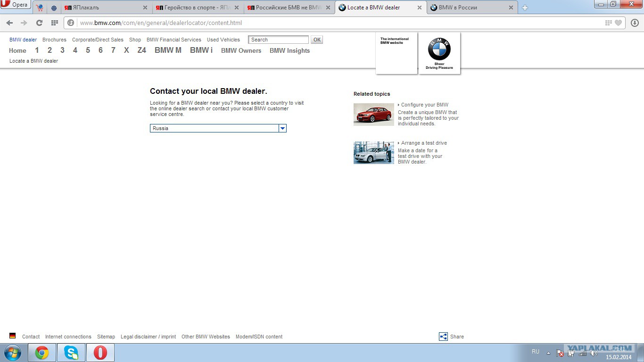Open the BMW M menu item
The image size is (644, 362).
point(168,50)
